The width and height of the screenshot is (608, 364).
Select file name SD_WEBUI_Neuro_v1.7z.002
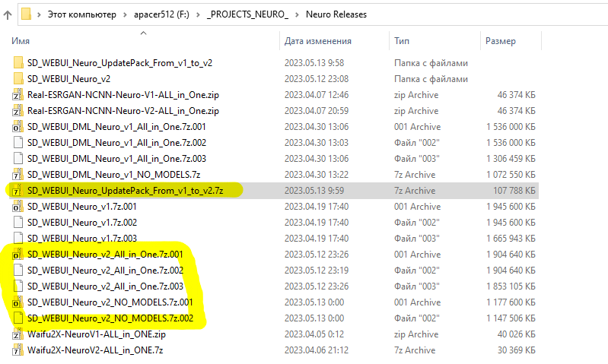coord(82,222)
